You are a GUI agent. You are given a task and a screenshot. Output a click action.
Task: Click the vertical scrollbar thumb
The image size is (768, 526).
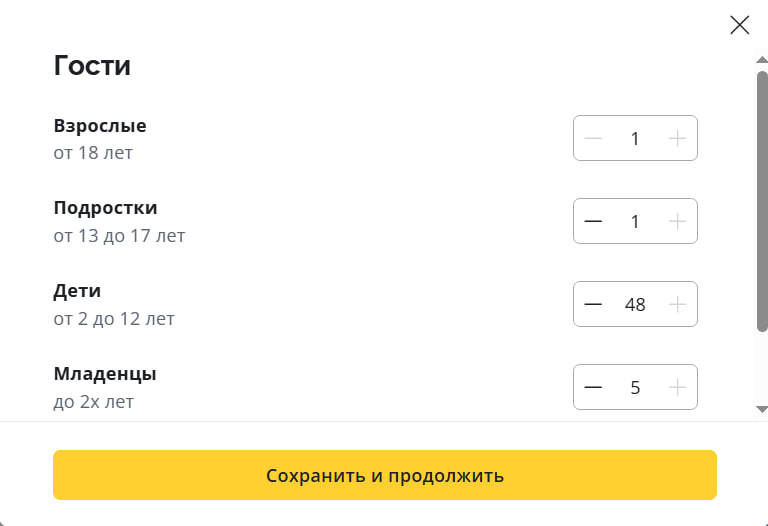click(762, 200)
